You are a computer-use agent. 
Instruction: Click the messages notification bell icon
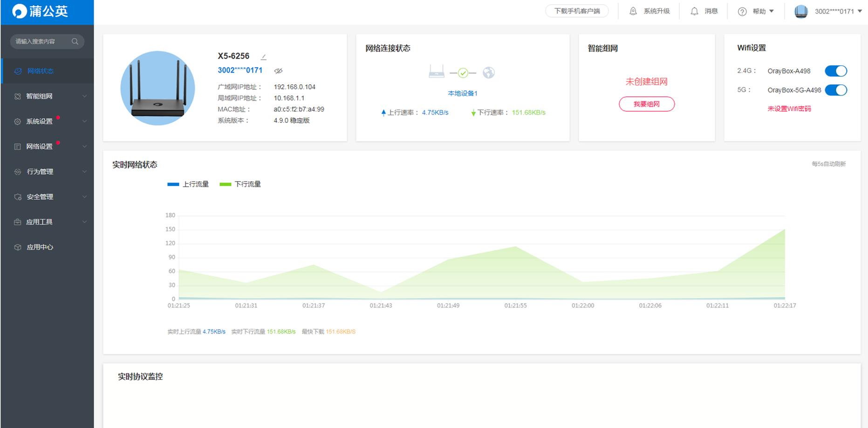[x=694, y=11]
